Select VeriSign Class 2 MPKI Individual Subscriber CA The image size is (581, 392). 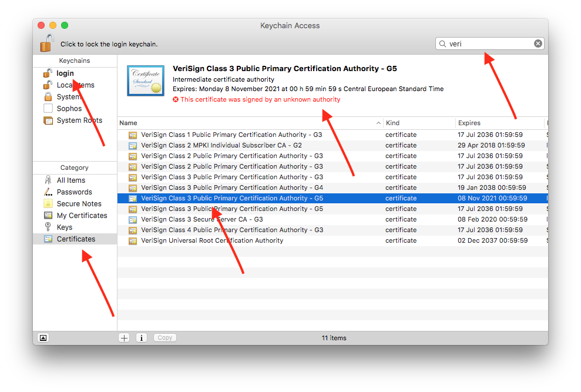[x=333, y=145]
